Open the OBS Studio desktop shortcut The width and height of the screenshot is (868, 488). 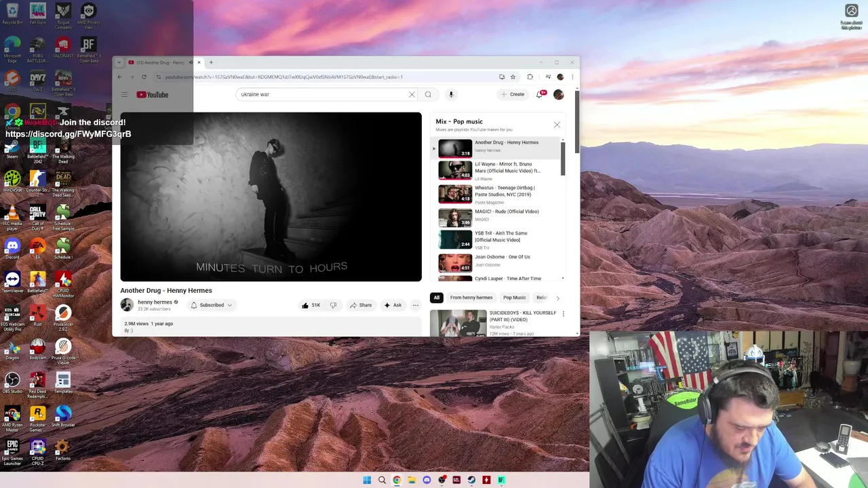(x=12, y=384)
